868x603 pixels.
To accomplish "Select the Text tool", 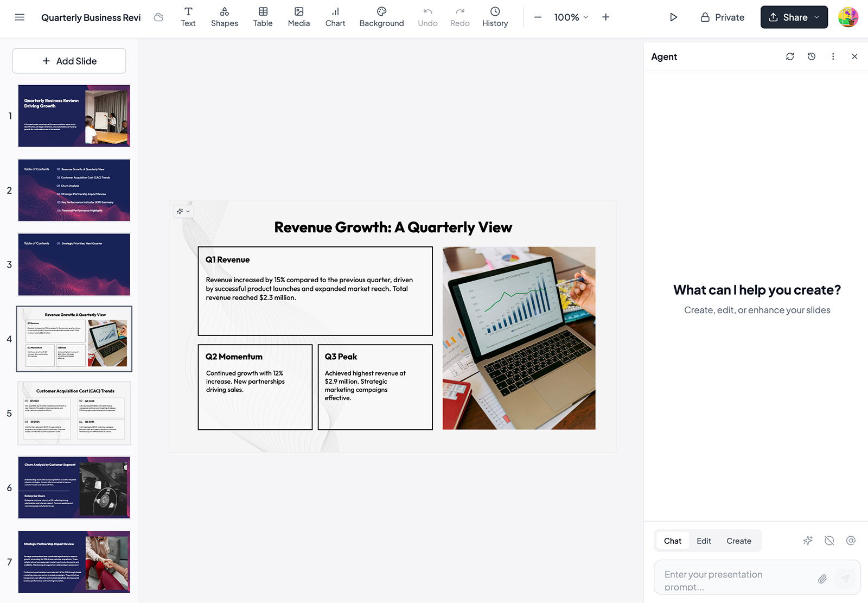I will tap(188, 17).
